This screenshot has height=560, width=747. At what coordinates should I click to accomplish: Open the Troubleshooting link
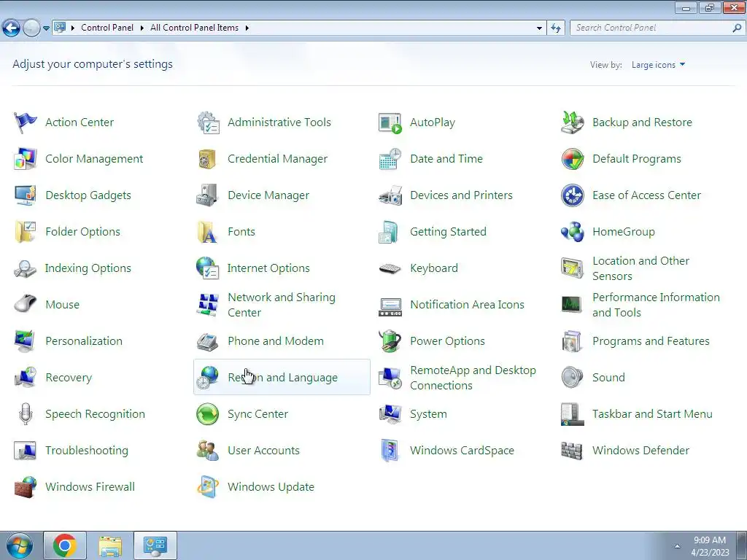click(x=87, y=451)
